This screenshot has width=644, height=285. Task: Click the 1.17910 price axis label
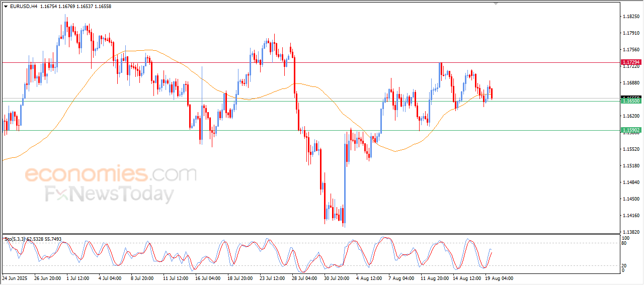(631, 33)
